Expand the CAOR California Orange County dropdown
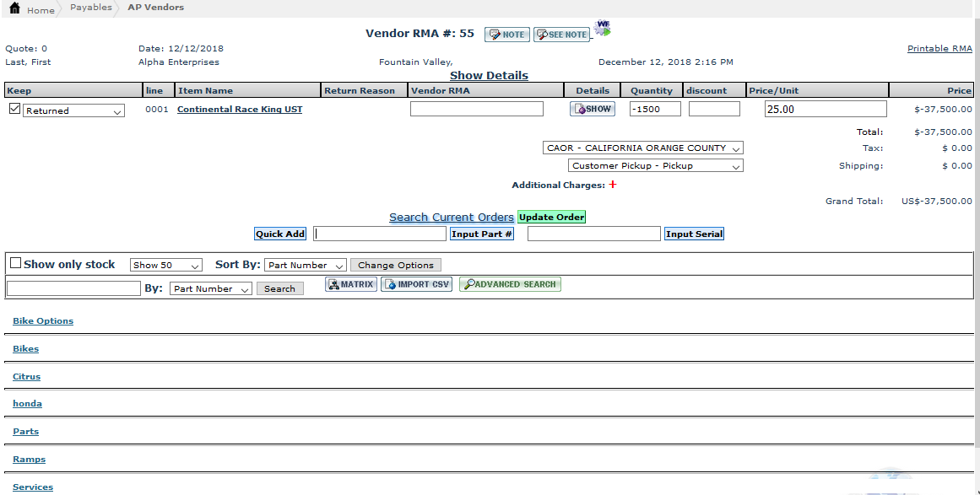980x495 pixels. point(642,148)
